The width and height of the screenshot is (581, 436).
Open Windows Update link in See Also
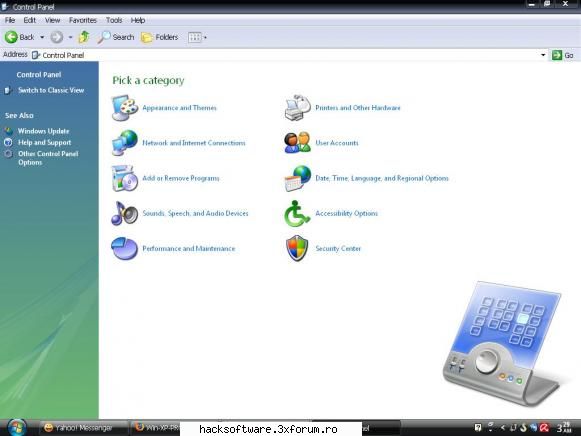tap(43, 131)
